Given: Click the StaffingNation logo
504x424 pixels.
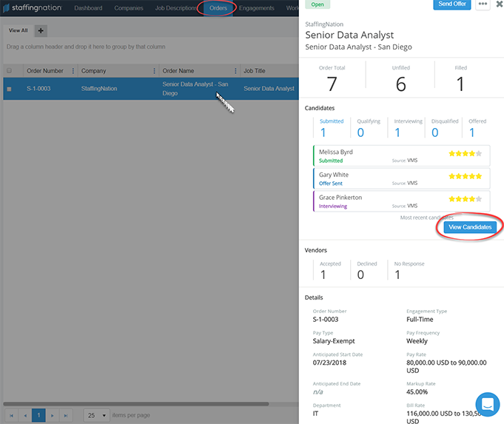Looking at the screenshot, I should click(x=31, y=8).
